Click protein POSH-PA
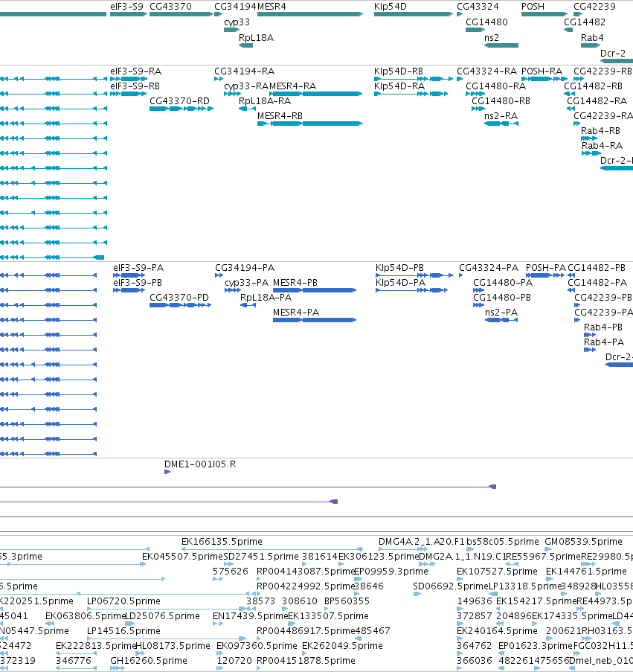This screenshot has width=633, height=672. 545,275
